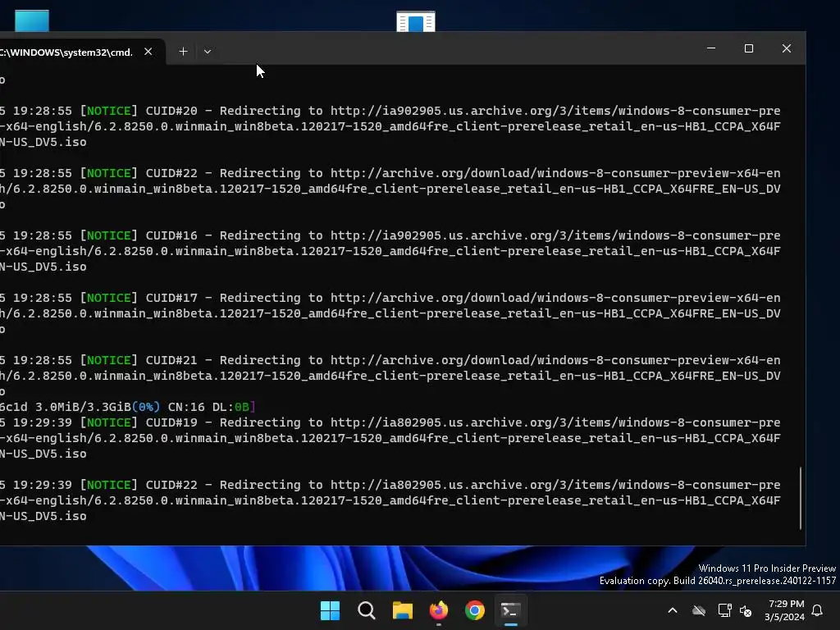Launch Firefox from the taskbar
Screen dimensions: 840x630
click(x=439, y=610)
